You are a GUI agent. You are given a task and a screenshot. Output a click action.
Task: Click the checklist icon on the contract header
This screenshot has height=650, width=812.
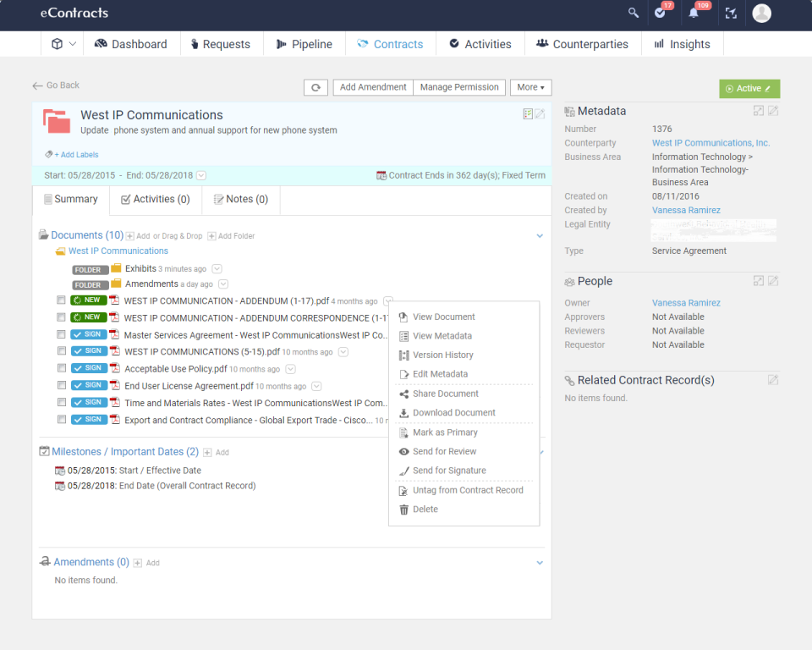(x=527, y=113)
